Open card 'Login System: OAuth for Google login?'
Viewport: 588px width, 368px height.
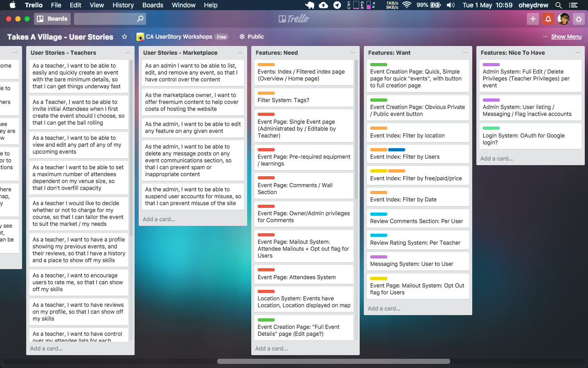click(x=531, y=135)
